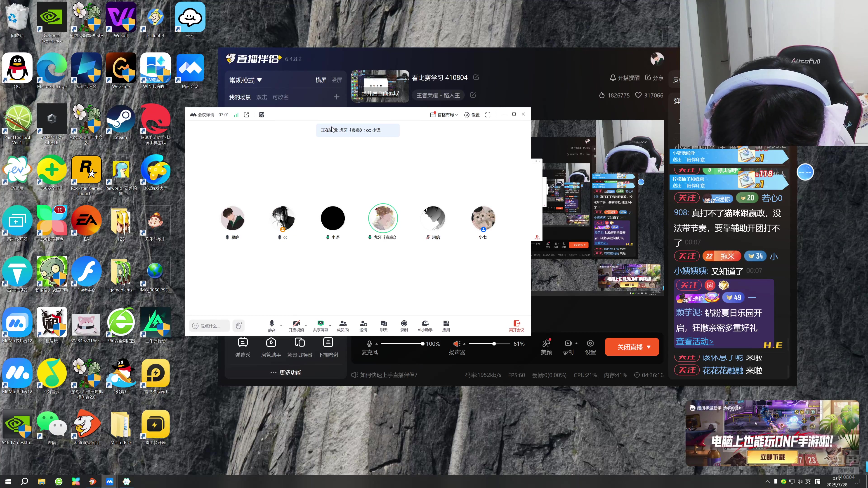Click 开播提醒 broadcast reminder

[624, 78]
